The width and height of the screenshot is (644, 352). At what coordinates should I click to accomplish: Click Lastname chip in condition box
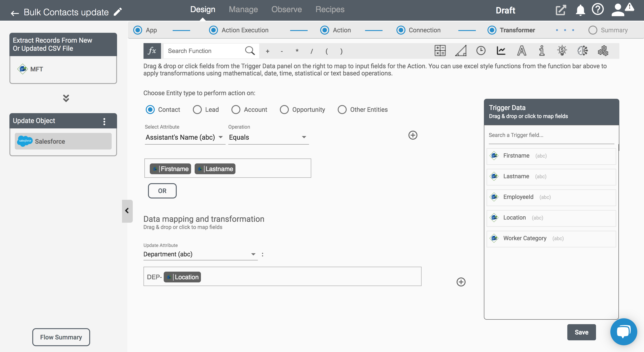[x=215, y=169]
